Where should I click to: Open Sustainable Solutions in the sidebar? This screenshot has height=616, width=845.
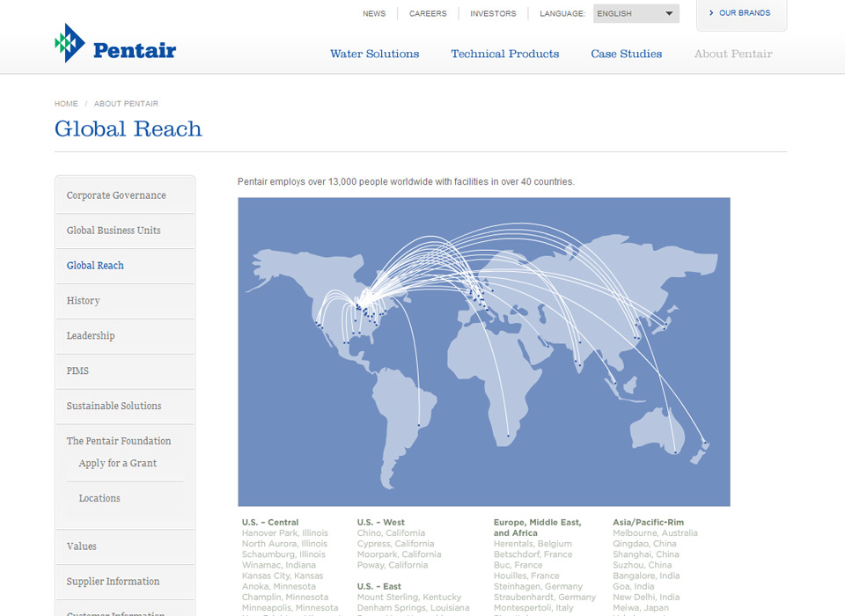[125, 406]
